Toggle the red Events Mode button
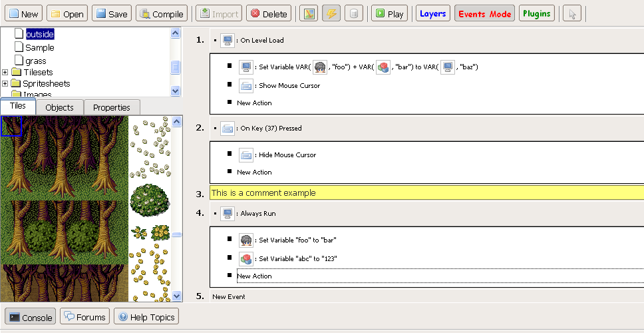 (484, 13)
